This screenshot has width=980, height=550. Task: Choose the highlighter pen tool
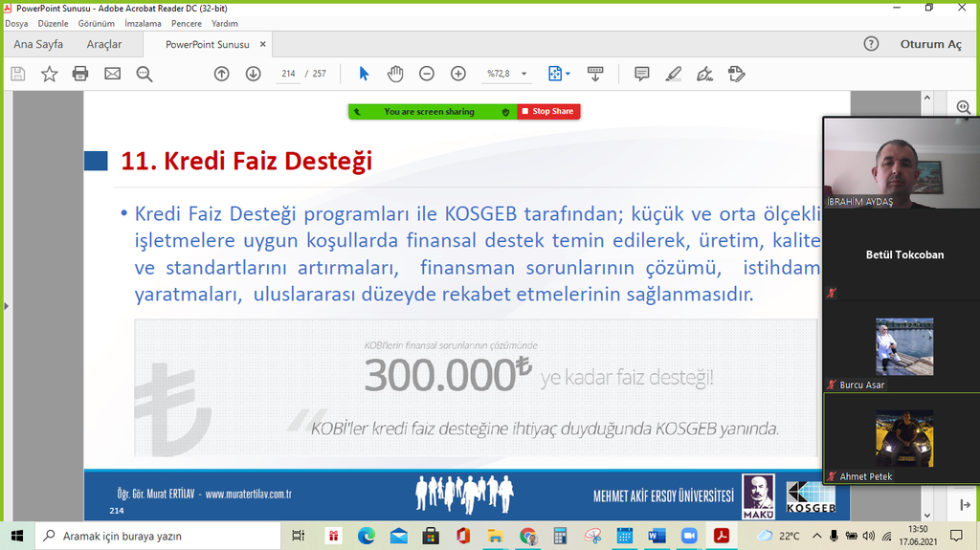(x=673, y=74)
